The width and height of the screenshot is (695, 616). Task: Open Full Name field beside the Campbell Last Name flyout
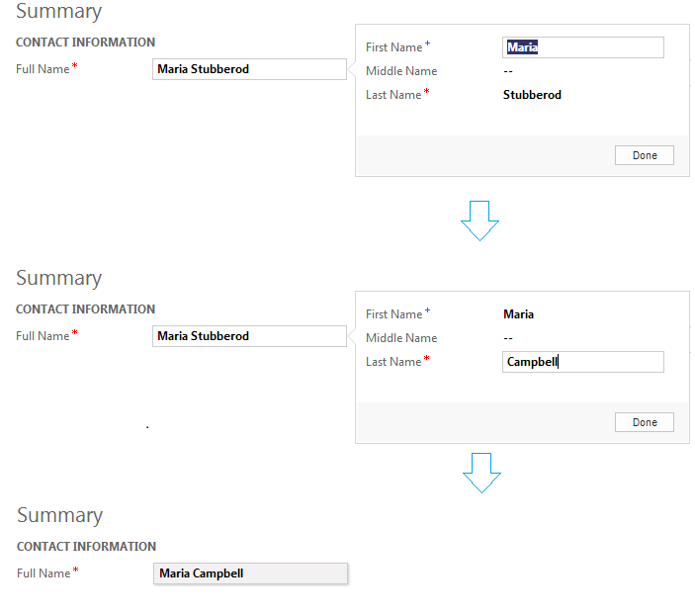point(250,336)
